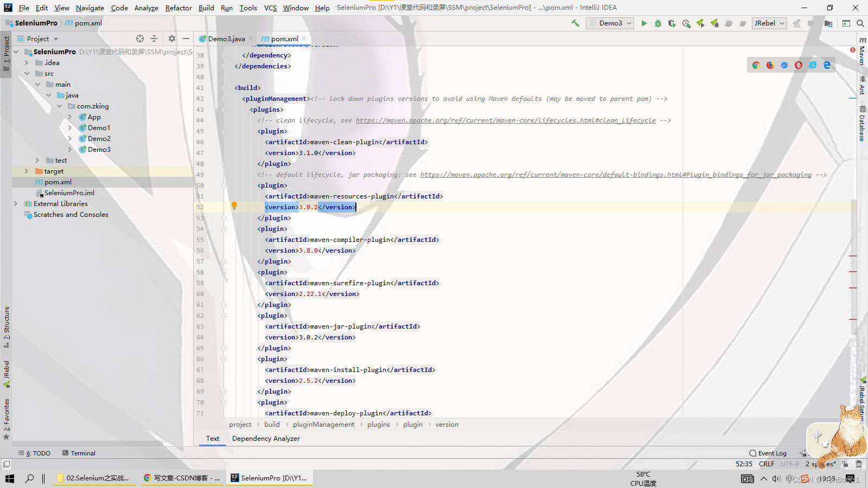
Task: Toggle the Event Log window
Action: click(768, 453)
